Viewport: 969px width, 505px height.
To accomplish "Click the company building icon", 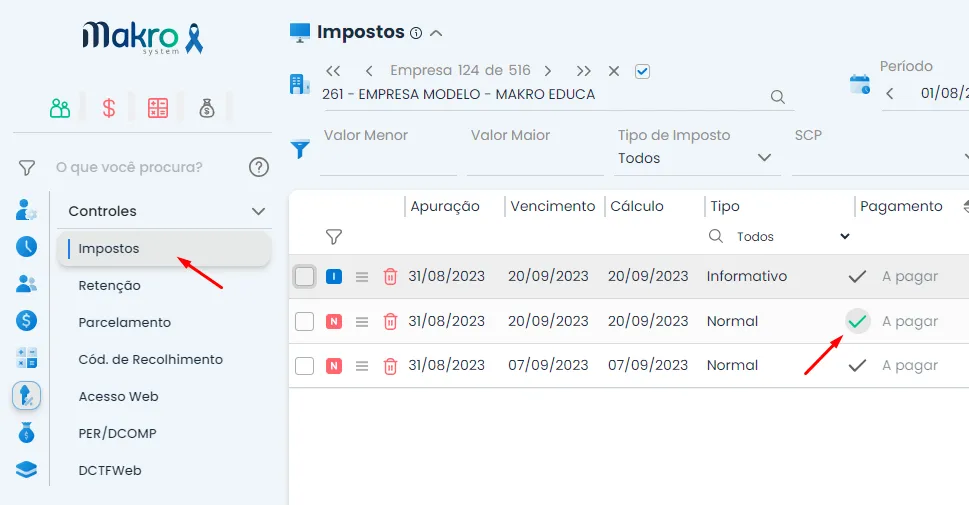I will click(300, 84).
